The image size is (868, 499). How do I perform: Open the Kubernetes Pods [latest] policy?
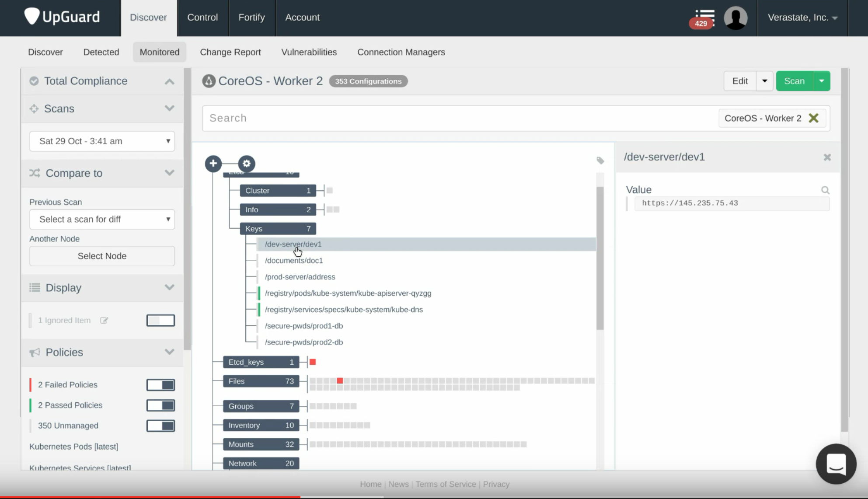(x=73, y=447)
